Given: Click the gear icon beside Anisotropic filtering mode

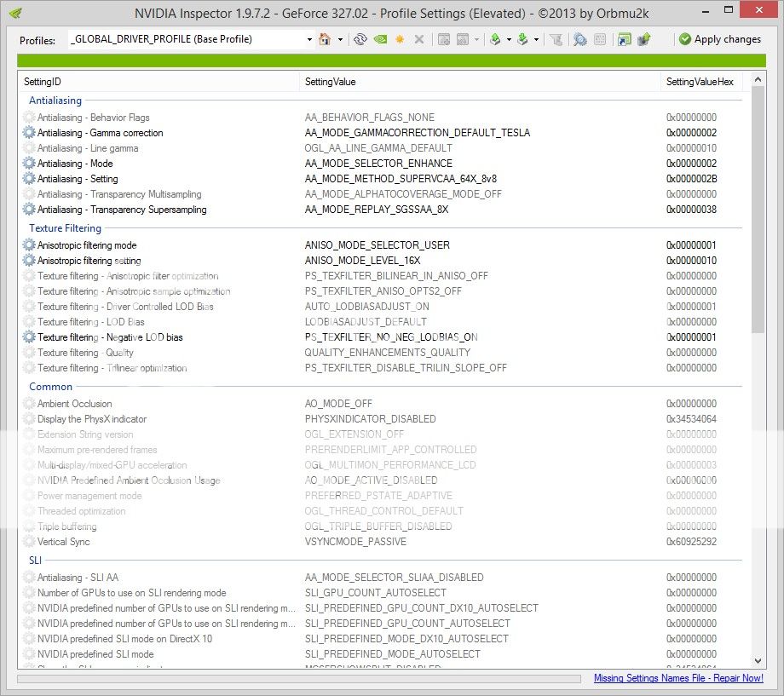Looking at the screenshot, I should click(29, 245).
